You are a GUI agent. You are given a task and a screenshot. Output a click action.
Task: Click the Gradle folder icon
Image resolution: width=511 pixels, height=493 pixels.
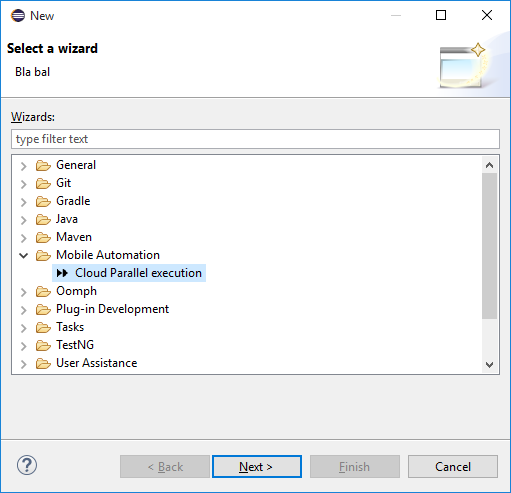click(x=43, y=201)
